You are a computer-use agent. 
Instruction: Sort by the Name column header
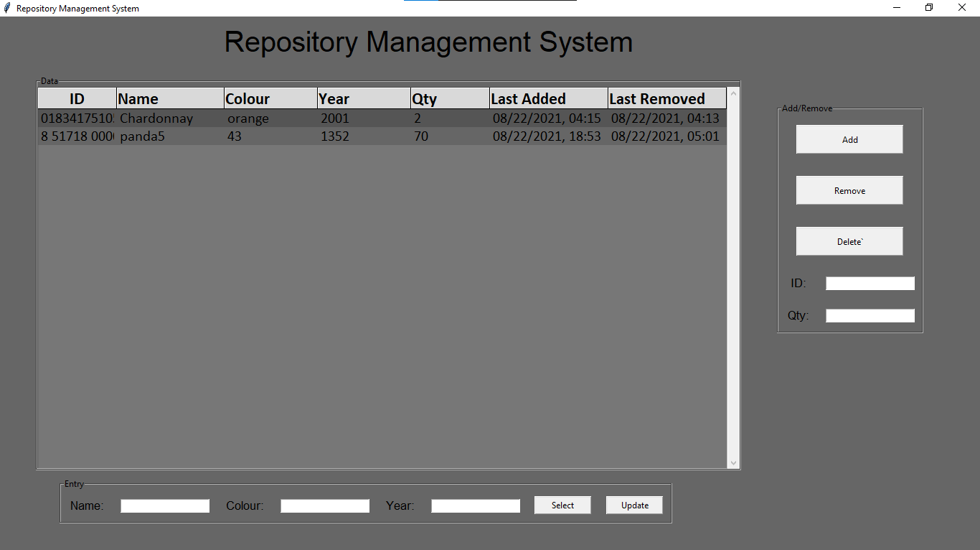169,98
